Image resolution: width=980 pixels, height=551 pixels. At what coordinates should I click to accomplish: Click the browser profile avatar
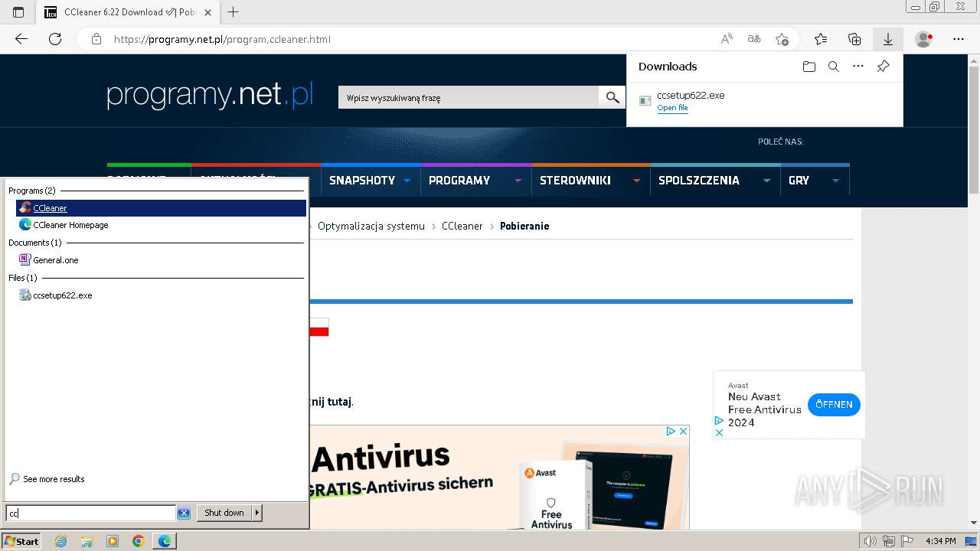pyautogui.click(x=924, y=39)
